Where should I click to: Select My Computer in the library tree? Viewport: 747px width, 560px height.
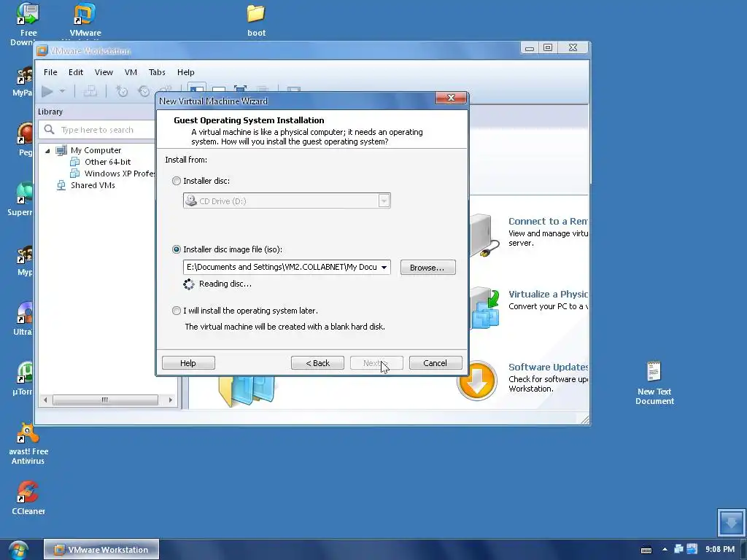coord(96,150)
